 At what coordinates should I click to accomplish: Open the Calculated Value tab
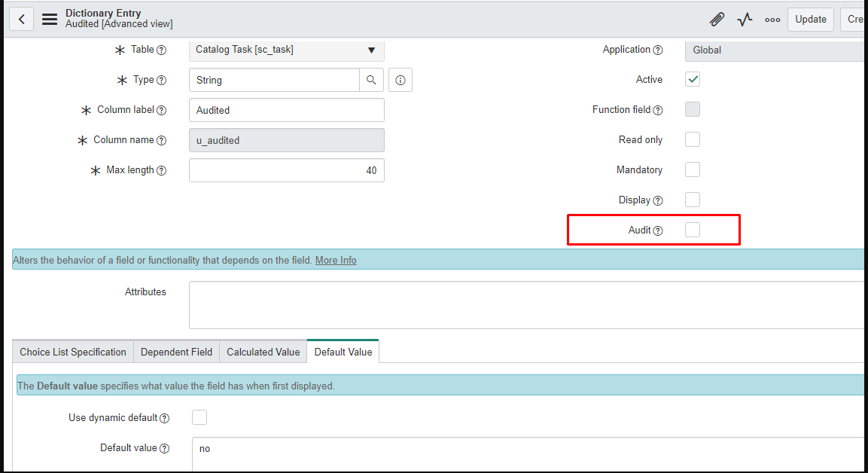(x=263, y=352)
